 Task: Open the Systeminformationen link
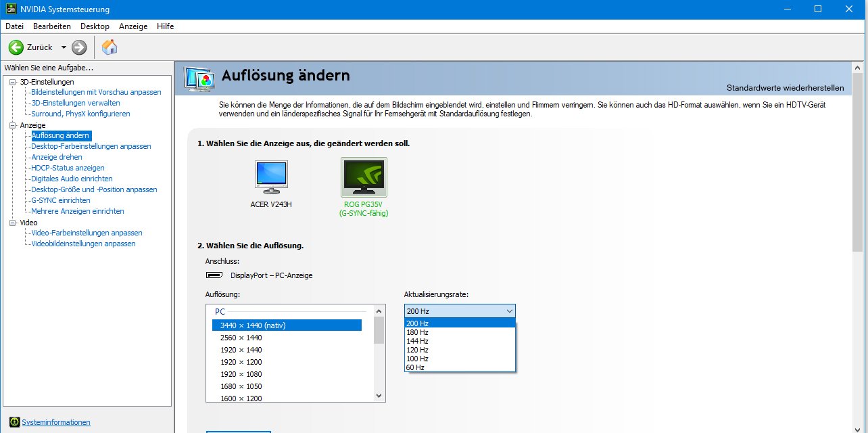56,422
